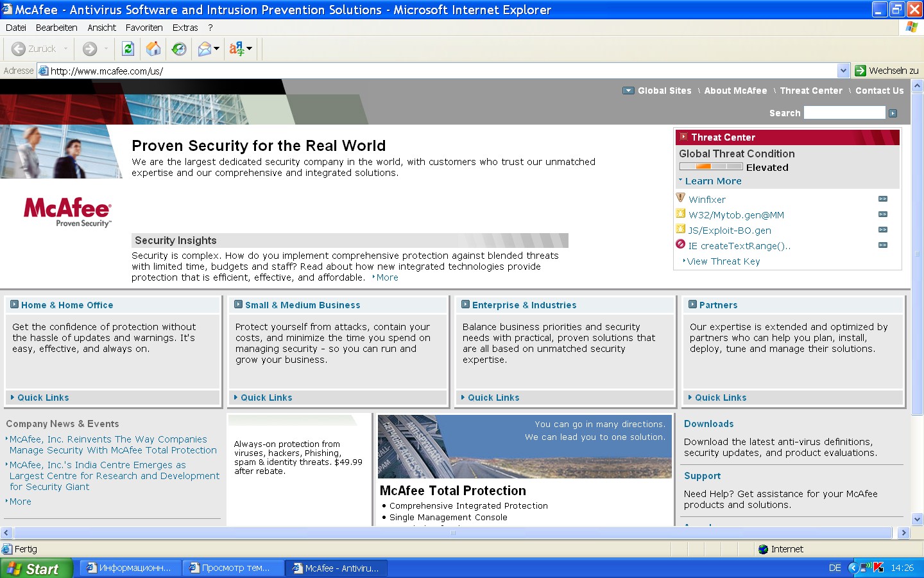Viewport: 924px width, 578px height.
Task: Click the Small & Medium Business heading icon
Action: 238,304
